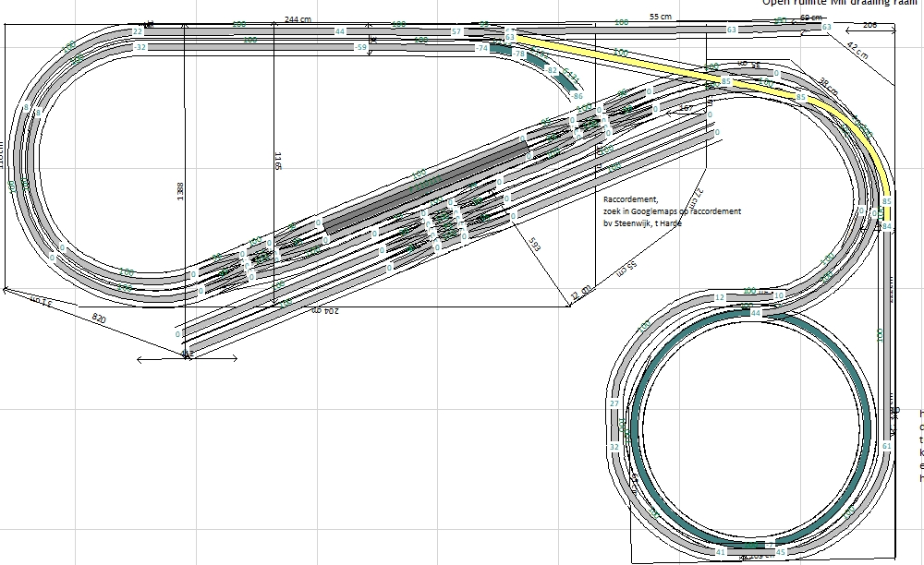
Task: Click the "593" dimension label
Action: 534,245
